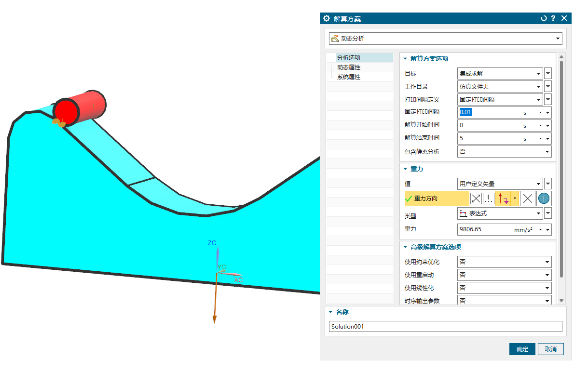The height and width of the screenshot is (371, 588).
Task: Collapse the 解算方案选项 section
Action: [405, 59]
